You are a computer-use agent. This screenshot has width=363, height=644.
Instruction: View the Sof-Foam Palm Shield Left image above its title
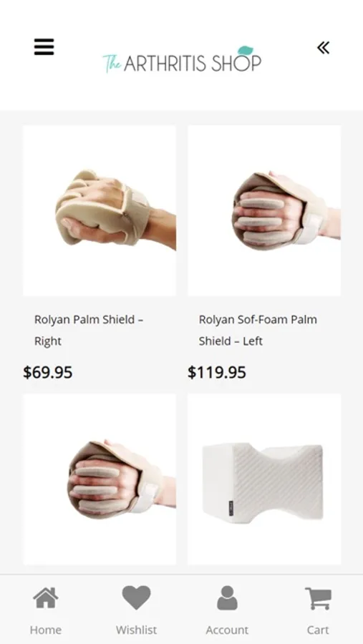tap(264, 210)
